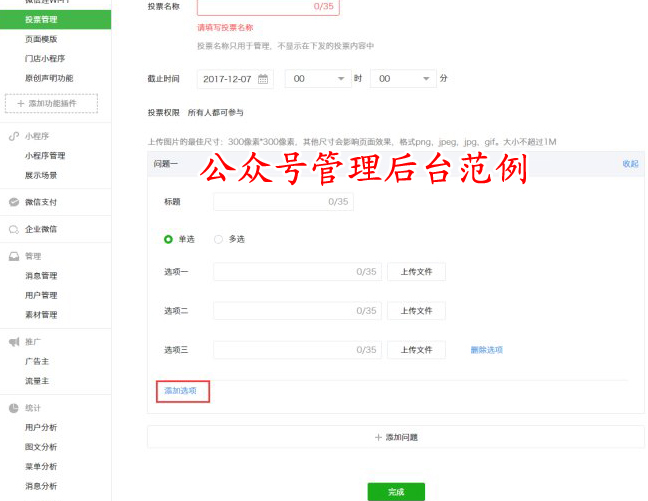Click the 统计 pie chart icon in sidebar
Image resolution: width=648 pixels, height=501 pixels.
[x=13, y=408]
